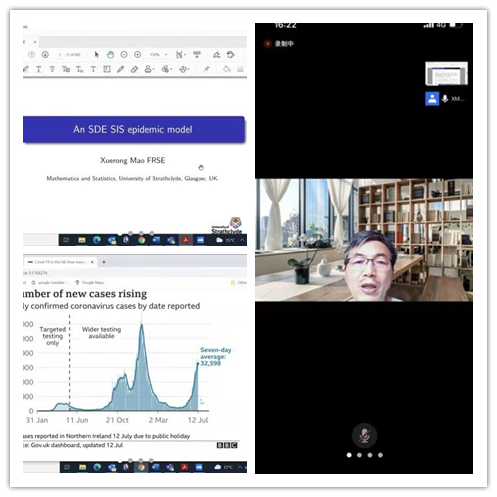Activate the Hand pan tool

click(110, 54)
